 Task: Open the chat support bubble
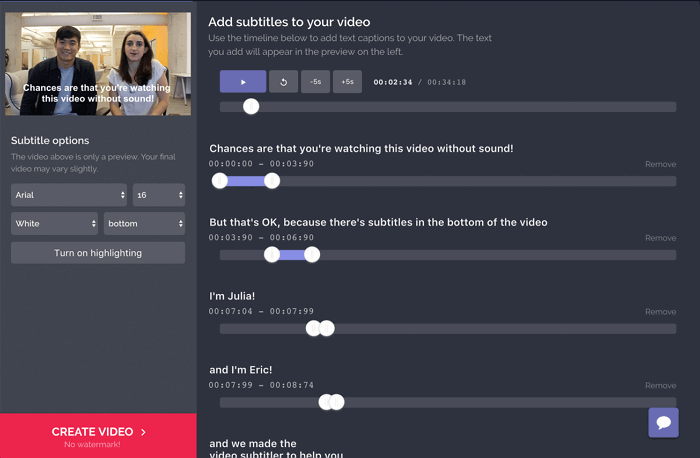[663, 422]
